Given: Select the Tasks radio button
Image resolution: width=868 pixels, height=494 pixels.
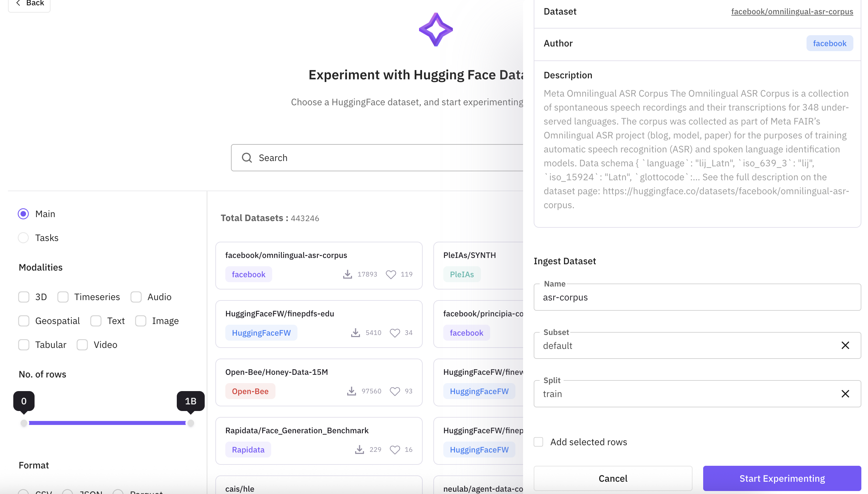Looking at the screenshot, I should point(24,238).
